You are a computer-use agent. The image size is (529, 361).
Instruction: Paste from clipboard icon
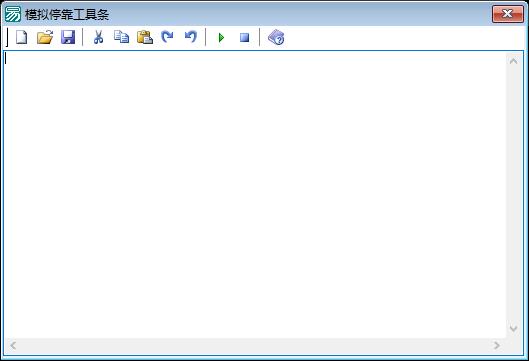pyautogui.click(x=145, y=37)
